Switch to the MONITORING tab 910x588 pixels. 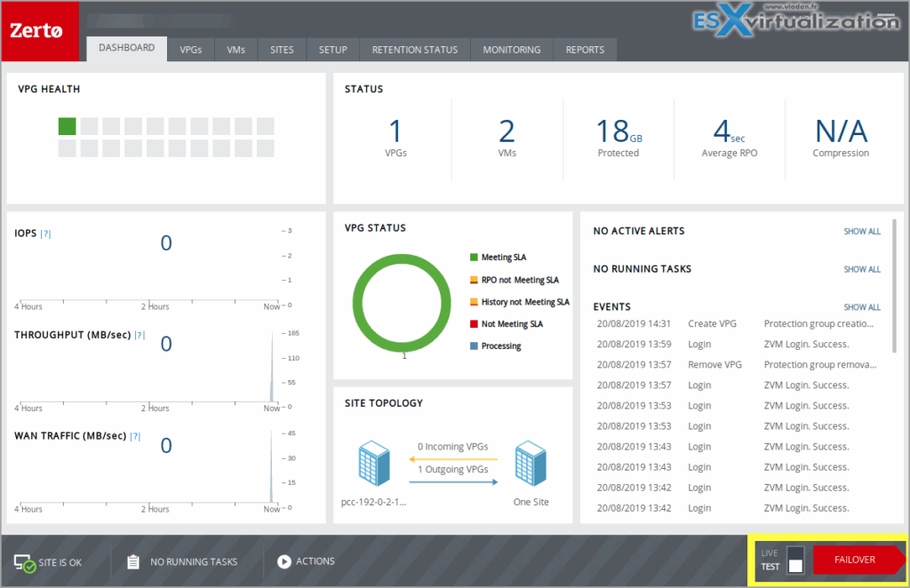tap(511, 50)
